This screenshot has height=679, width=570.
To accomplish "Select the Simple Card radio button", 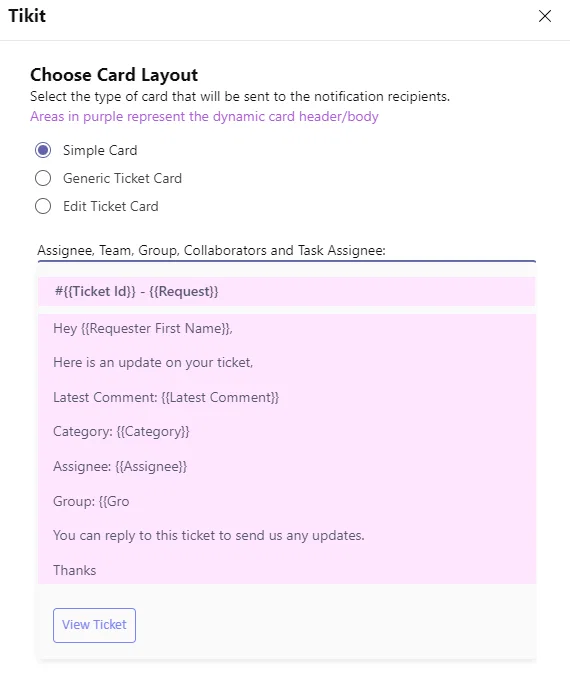I will (x=43, y=150).
